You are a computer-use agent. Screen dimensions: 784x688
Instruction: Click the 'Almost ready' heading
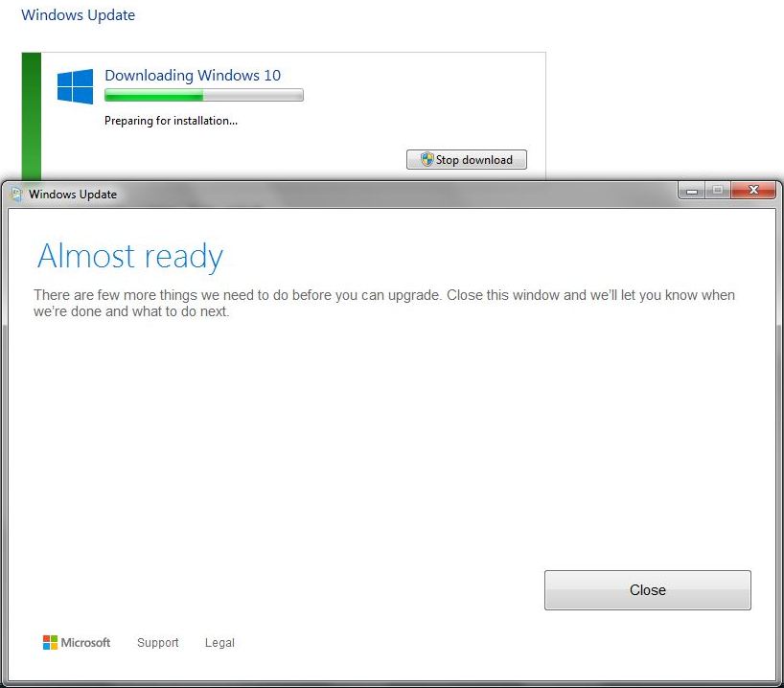click(130, 257)
